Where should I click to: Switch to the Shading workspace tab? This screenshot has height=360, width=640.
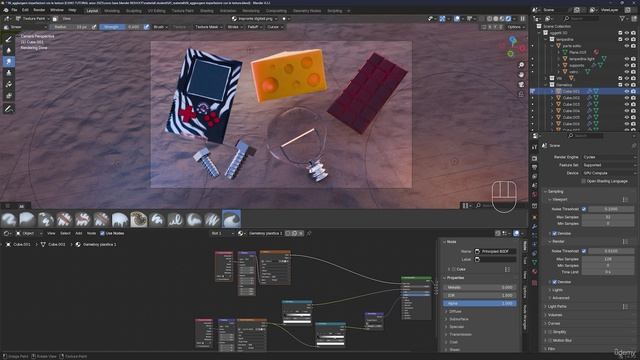(207, 11)
